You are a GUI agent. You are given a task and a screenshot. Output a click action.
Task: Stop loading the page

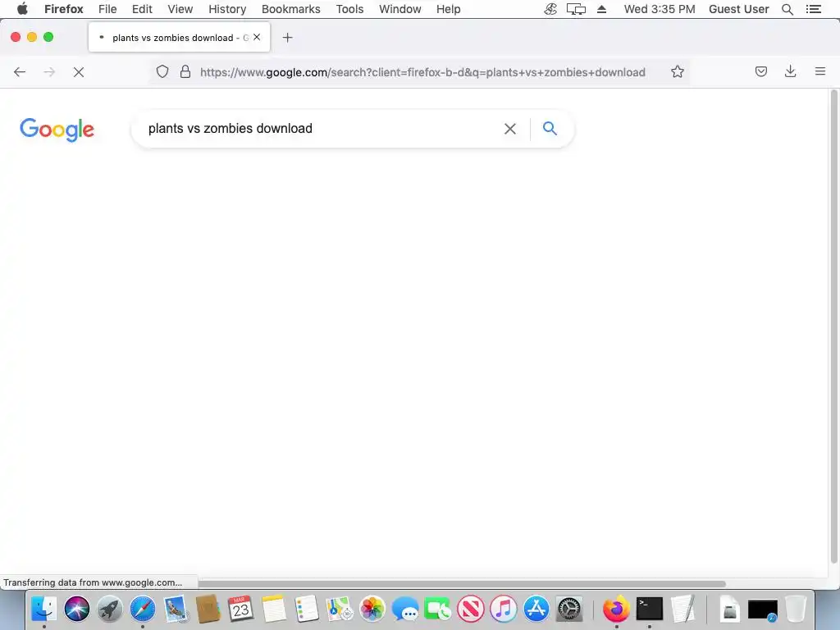click(x=79, y=72)
